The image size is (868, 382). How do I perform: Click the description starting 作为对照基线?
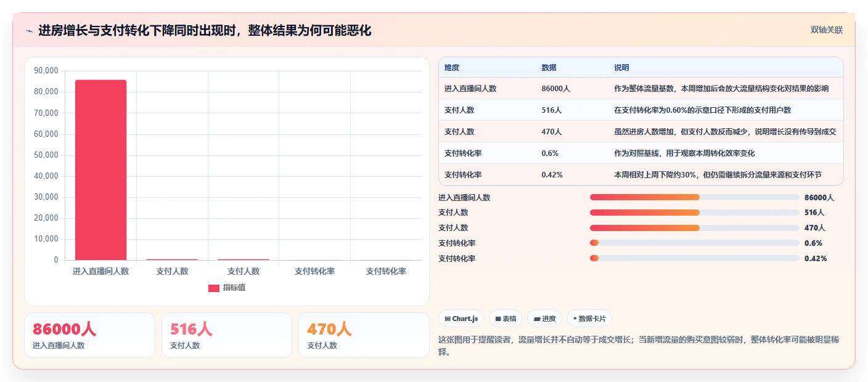coord(684,153)
